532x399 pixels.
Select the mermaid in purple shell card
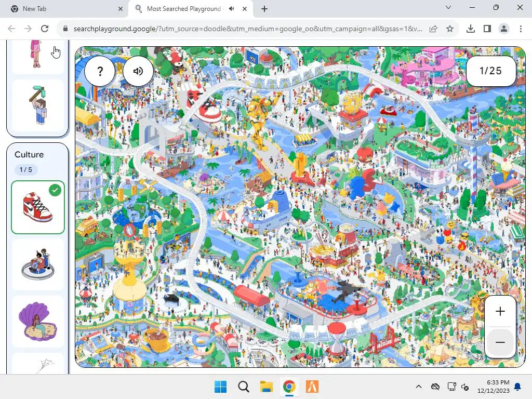(x=37, y=322)
